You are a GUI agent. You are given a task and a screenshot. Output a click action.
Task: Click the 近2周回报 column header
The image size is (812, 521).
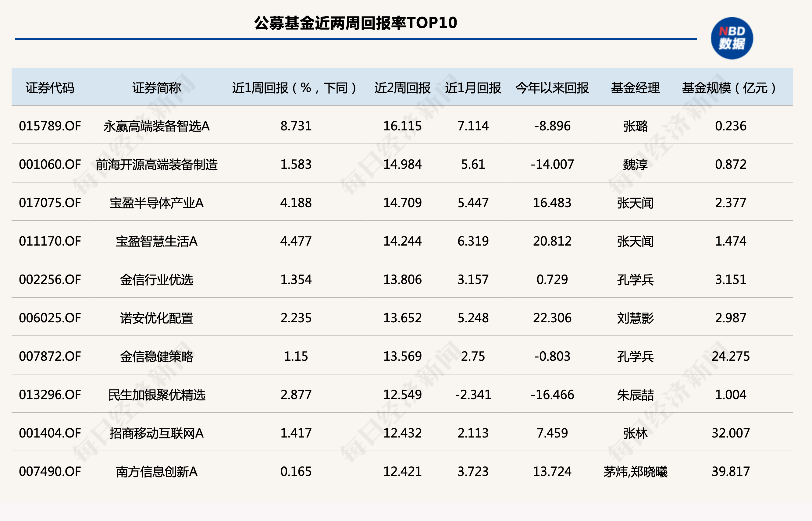[x=402, y=88]
